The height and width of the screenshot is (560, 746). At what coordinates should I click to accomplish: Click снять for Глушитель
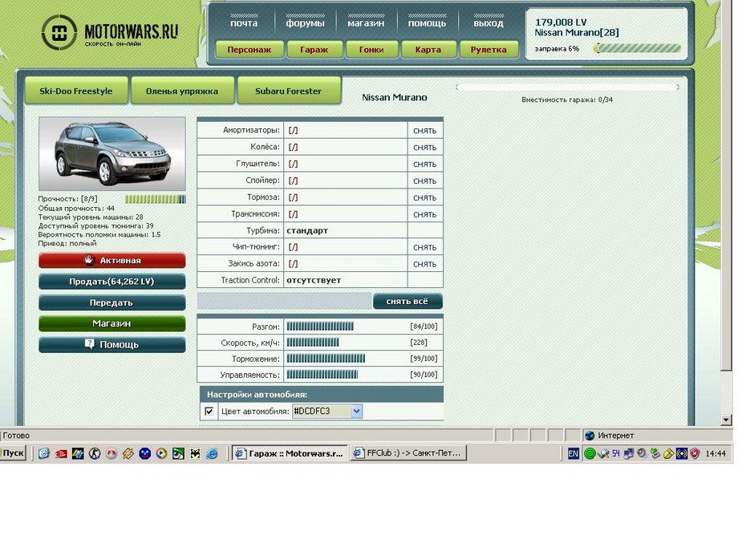pos(425,164)
